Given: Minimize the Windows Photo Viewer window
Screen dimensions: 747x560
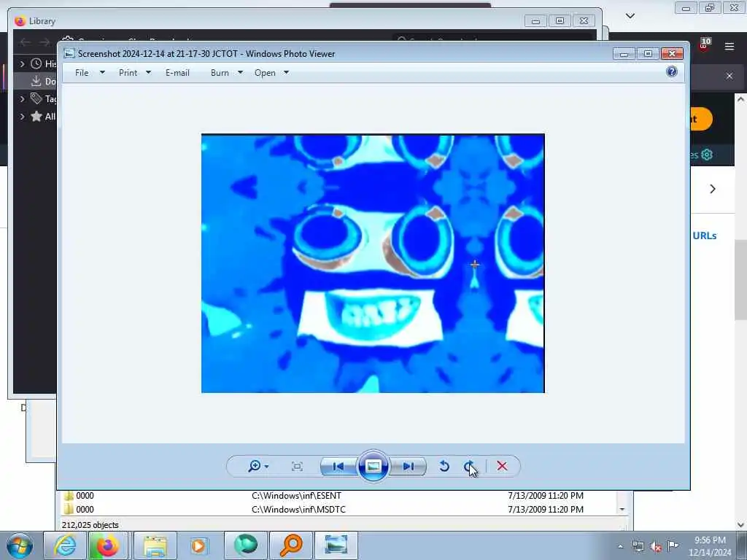Looking at the screenshot, I should (x=624, y=54).
